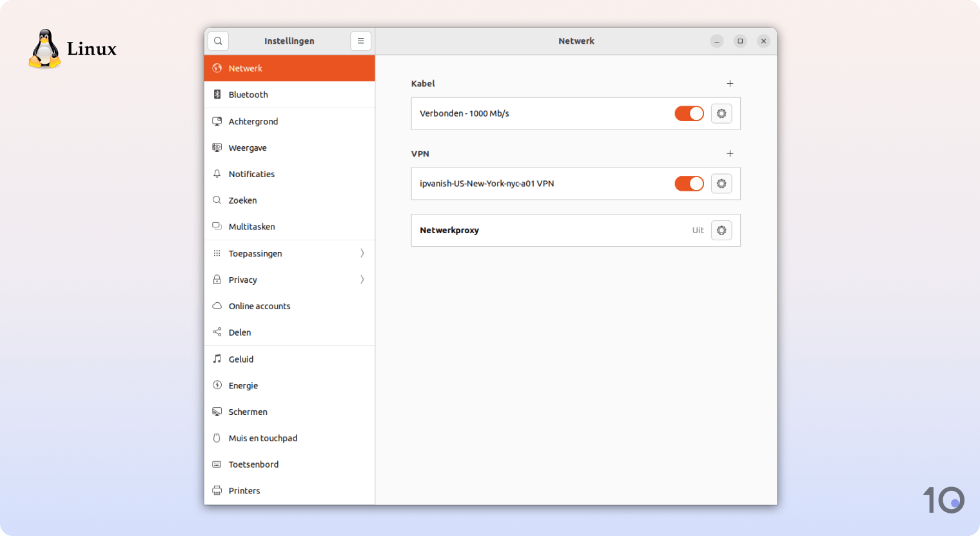The image size is (980, 536).
Task: Click the 'ipvanish-US-New-York-nyc-a01 VPN' label
Action: click(487, 184)
